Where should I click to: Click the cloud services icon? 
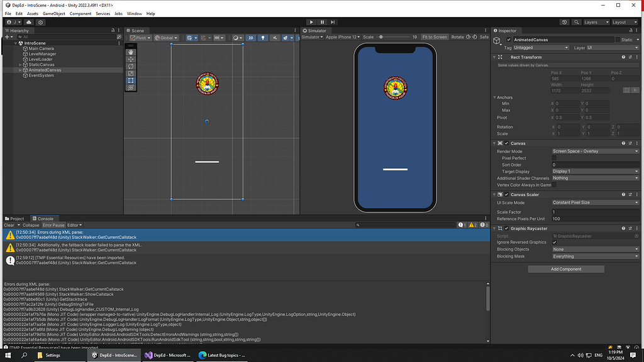tap(30, 22)
